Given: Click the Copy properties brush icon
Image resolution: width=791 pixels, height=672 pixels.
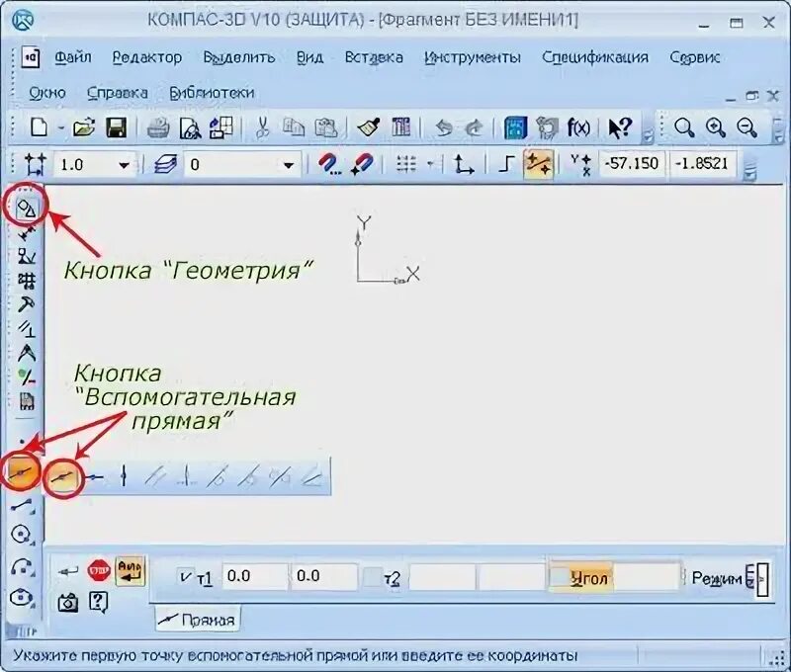Looking at the screenshot, I should point(369,128).
